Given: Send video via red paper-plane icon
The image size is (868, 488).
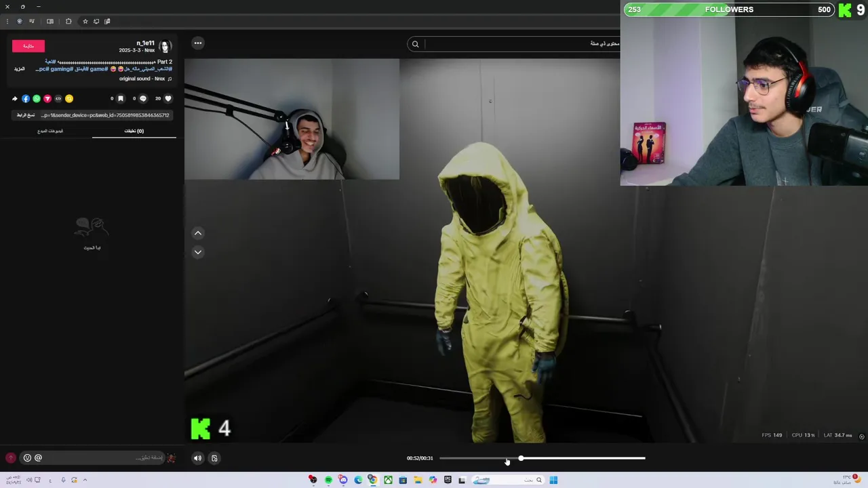Looking at the screenshot, I should click(x=47, y=98).
